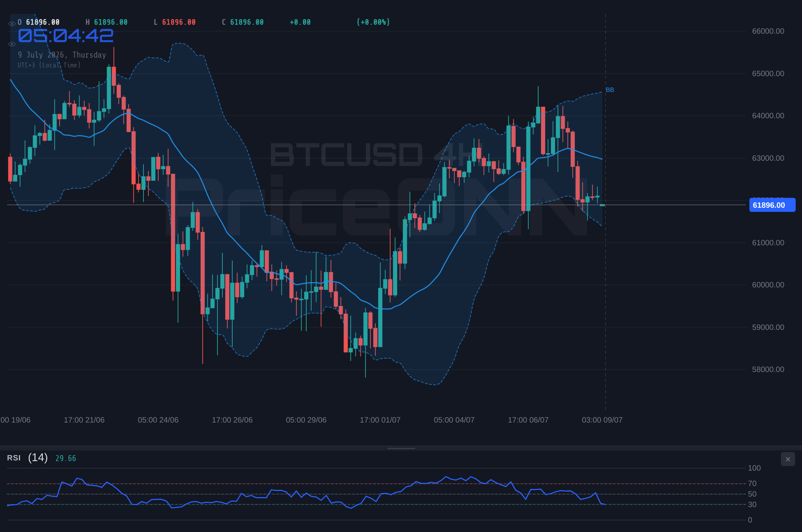Screen dimensions: 802x532
Task: Click the RSI indicator title
Action: pyautogui.click(x=14, y=458)
